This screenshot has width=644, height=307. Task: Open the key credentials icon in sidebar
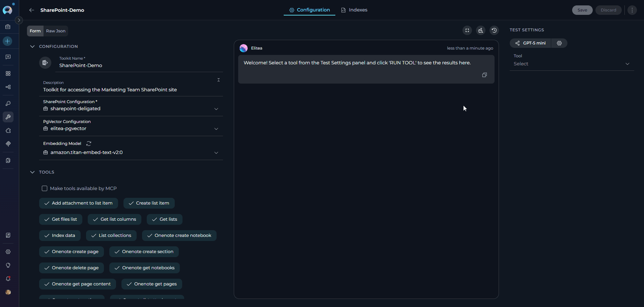[x=8, y=103]
